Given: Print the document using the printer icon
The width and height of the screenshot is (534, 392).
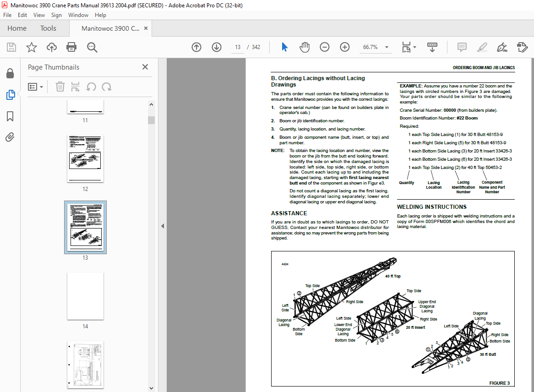Looking at the screenshot, I should click(x=71, y=47).
